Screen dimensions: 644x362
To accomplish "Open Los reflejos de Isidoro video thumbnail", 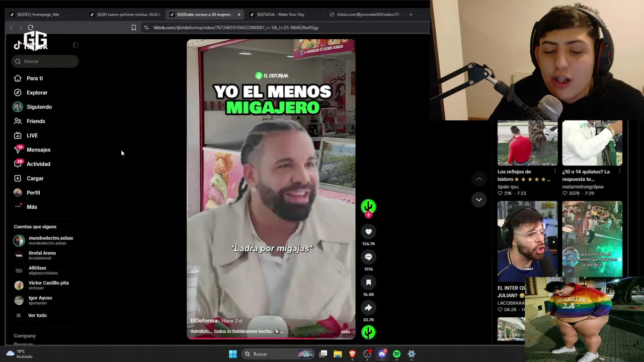I will pos(527,143).
